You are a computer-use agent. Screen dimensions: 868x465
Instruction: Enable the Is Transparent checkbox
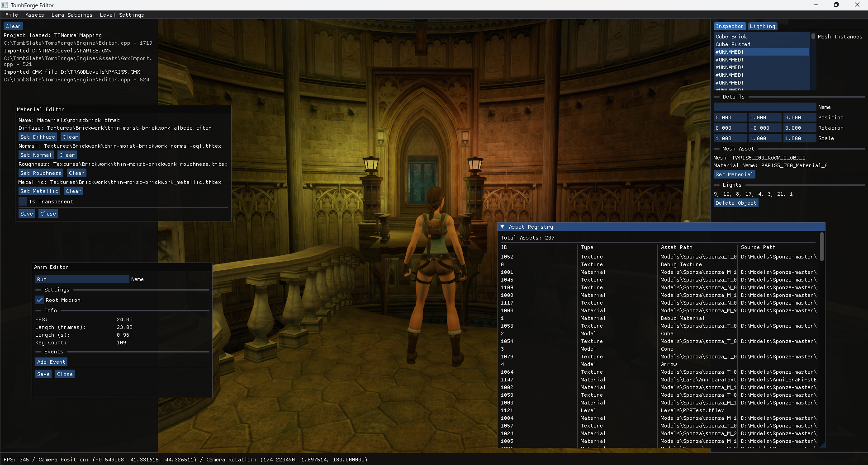23,202
